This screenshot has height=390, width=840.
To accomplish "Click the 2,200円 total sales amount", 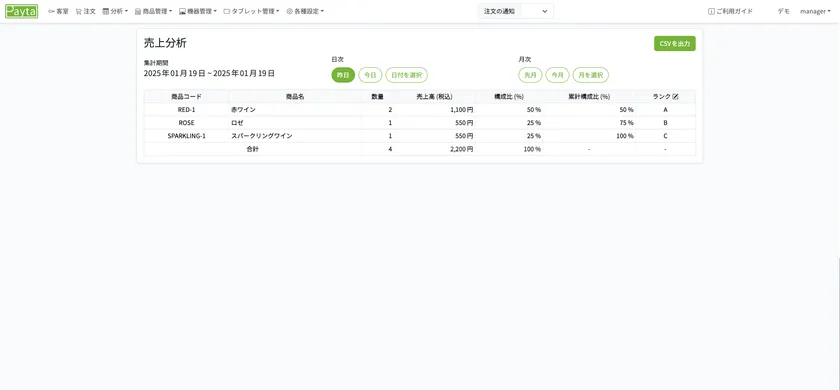I will [x=461, y=149].
